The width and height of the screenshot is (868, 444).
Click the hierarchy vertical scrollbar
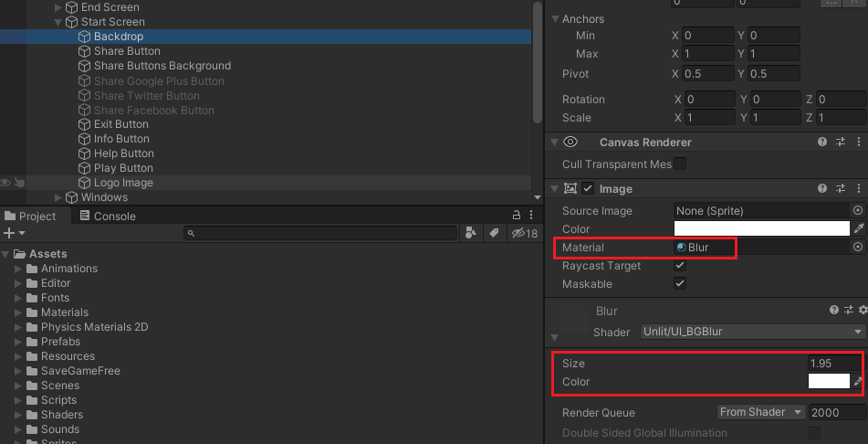(x=537, y=62)
